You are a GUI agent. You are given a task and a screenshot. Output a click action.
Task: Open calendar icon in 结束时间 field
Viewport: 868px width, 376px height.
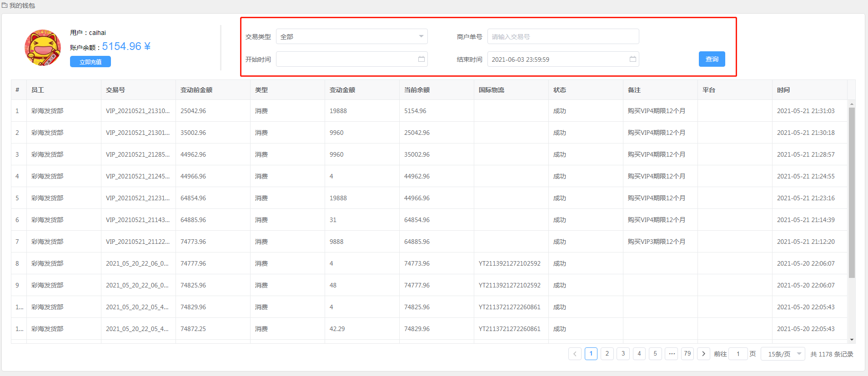click(632, 59)
